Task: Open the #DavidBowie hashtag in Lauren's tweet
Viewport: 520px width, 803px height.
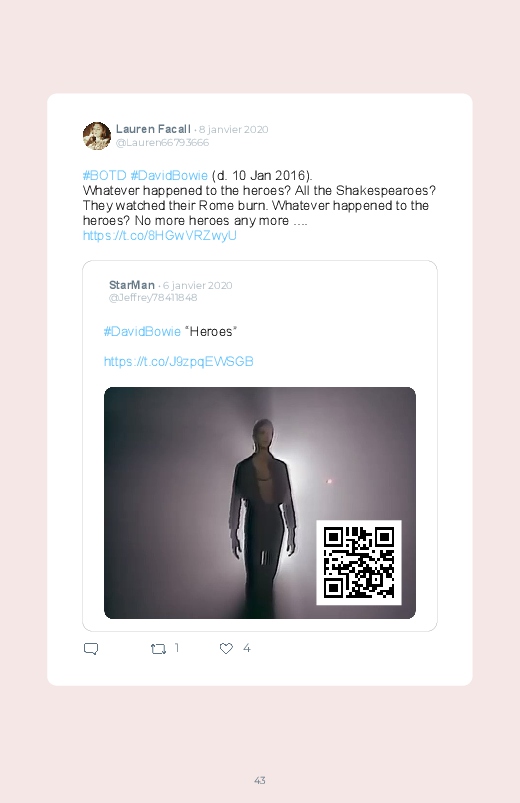Action: 169,176
